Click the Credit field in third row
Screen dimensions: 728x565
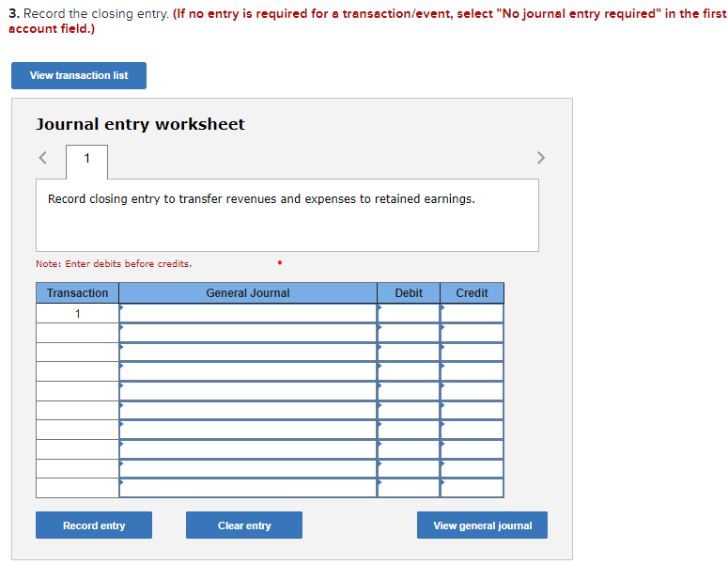click(x=472, y=353)
